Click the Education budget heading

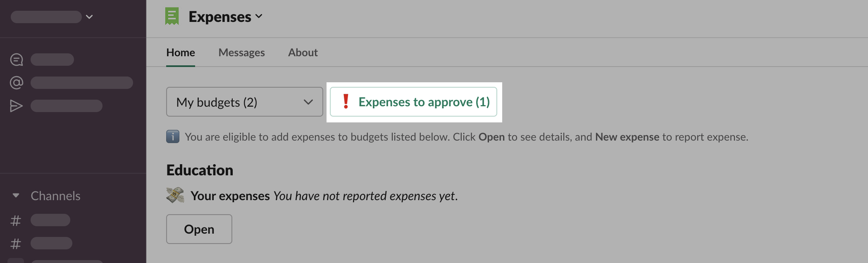200,170
